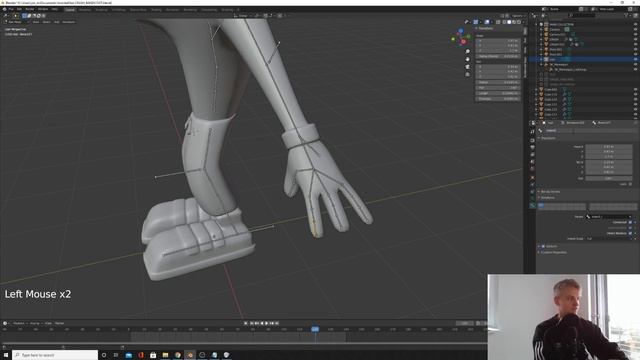Click the blue current frame marker
Screen dimensions: 640x360
click(315, 329)
